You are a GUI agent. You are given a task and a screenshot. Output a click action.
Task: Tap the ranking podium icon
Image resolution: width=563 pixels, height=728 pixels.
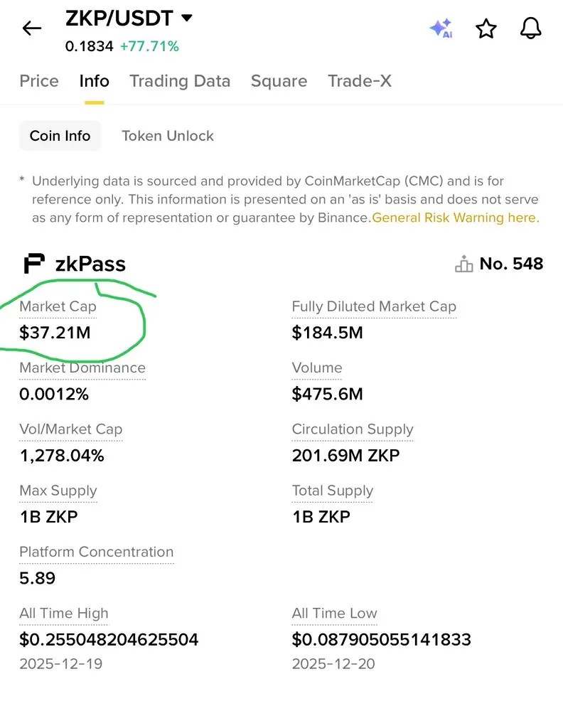tap(463, 264)
